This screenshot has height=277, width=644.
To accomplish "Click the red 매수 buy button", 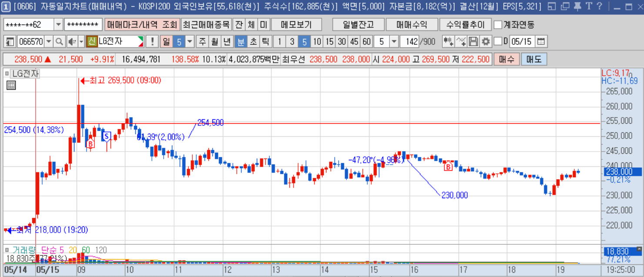I will coord(506,59).
